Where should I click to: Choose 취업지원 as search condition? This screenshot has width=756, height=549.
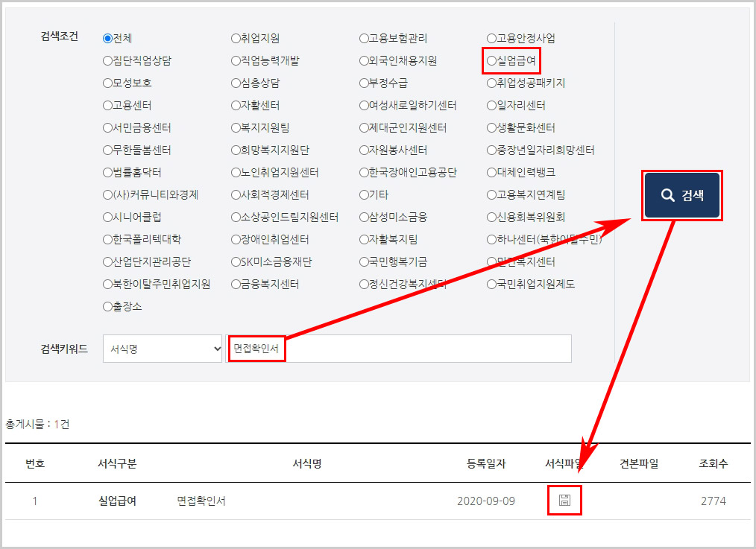pyautogui.click(x=236, y=39)
